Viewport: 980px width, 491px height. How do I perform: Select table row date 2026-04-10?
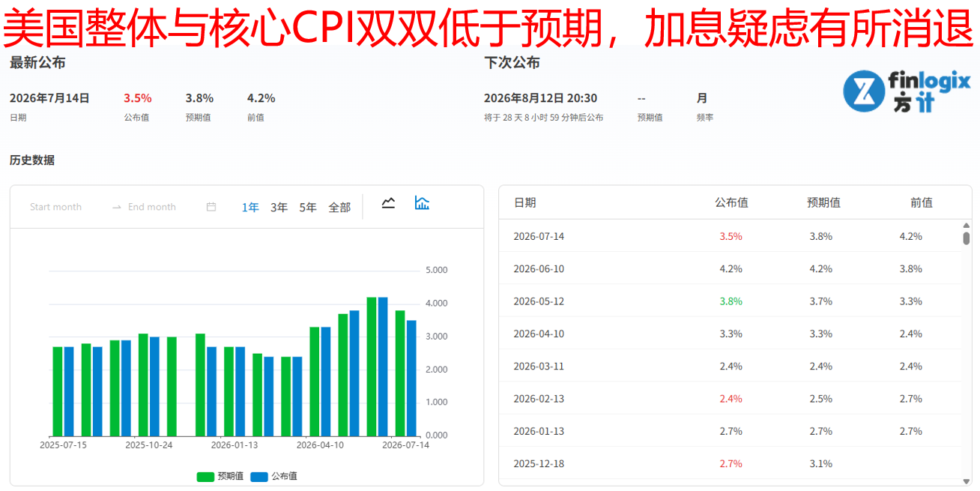click(x=539, y=334)
